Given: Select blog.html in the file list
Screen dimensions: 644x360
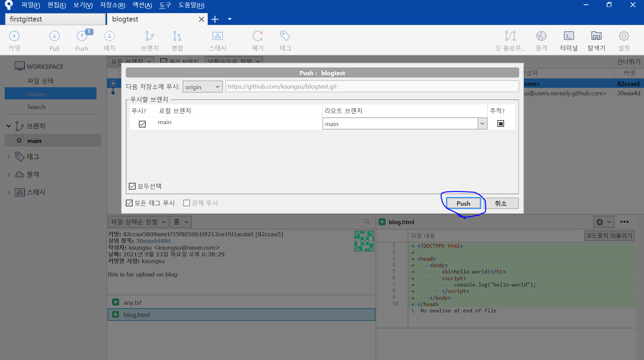Looking at the screenshot, I should coord(241,315).
